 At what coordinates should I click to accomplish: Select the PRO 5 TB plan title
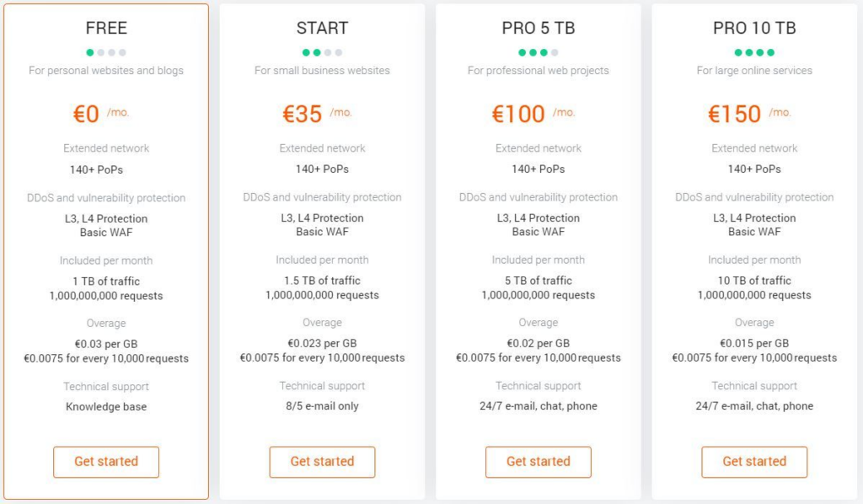[538, 28]
